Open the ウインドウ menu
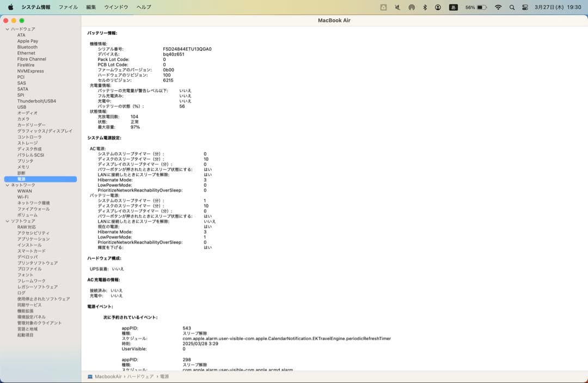The width and height of the screenshot is (588, 383). [116, 7]
